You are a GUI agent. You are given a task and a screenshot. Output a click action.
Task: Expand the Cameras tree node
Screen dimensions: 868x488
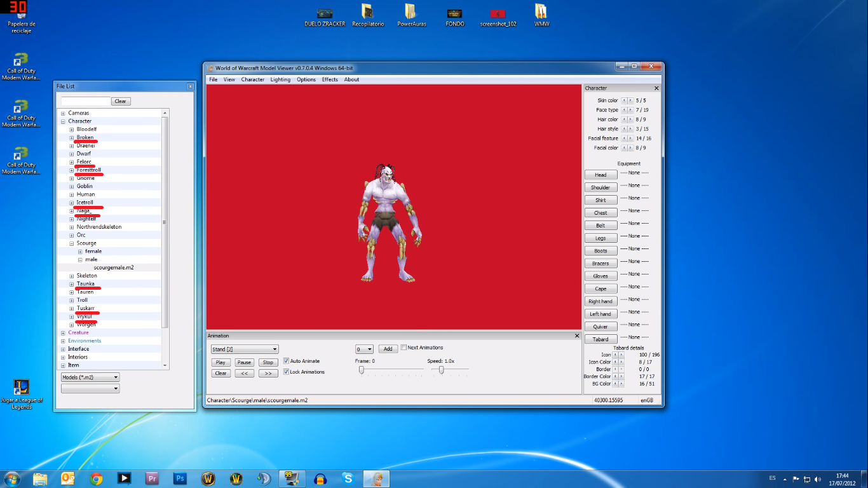coord(63,113)
